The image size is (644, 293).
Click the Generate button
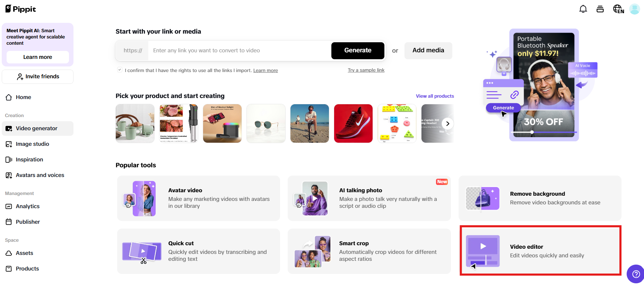click(x=358, y=51)
